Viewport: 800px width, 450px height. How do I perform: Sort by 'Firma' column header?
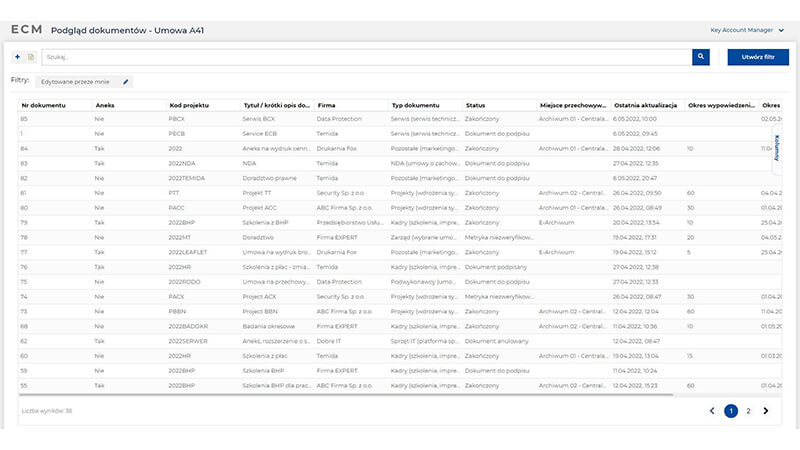(x=327, y=105)
